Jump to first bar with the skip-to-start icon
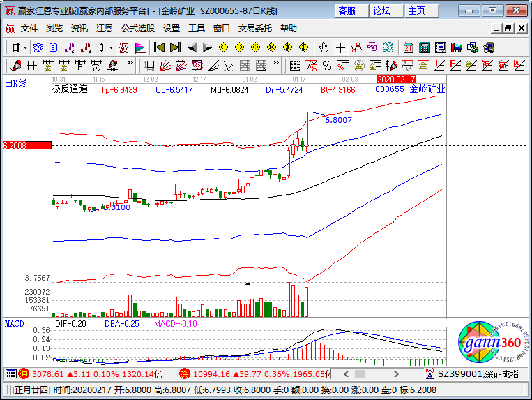 [159, 47]
